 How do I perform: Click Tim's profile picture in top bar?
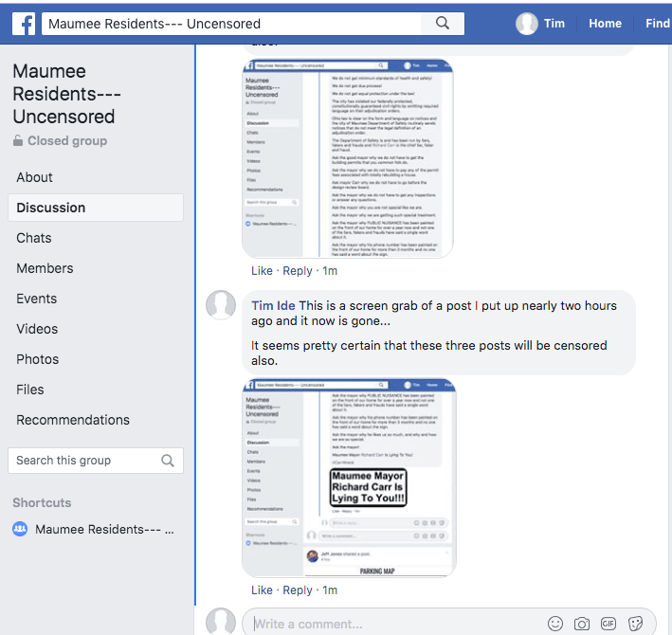527,24
